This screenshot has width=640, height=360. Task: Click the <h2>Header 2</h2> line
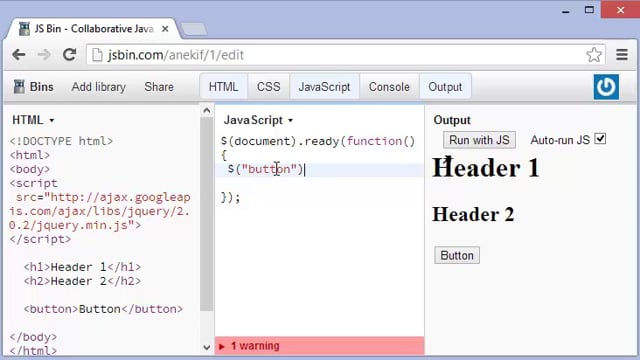[82, 281]
